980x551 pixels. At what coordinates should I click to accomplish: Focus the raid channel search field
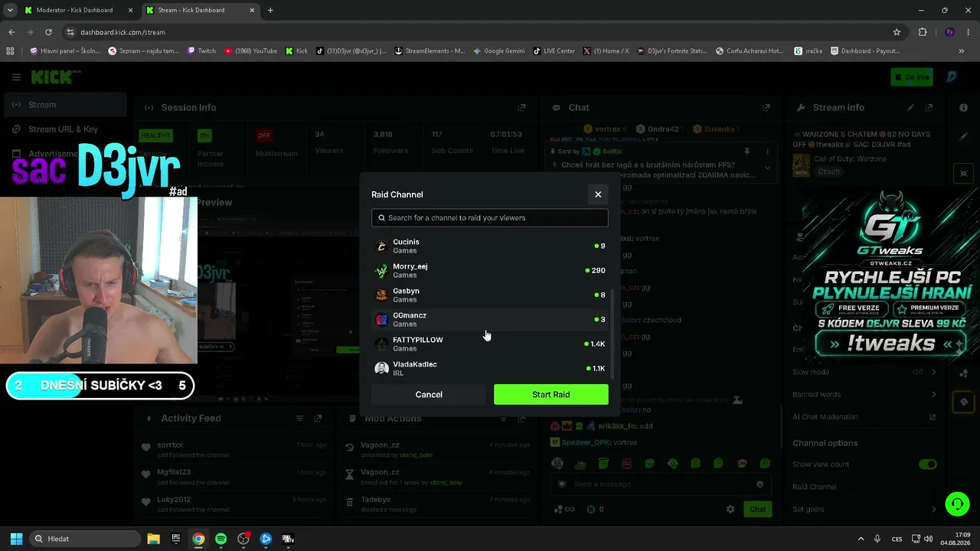coord(490,218)
